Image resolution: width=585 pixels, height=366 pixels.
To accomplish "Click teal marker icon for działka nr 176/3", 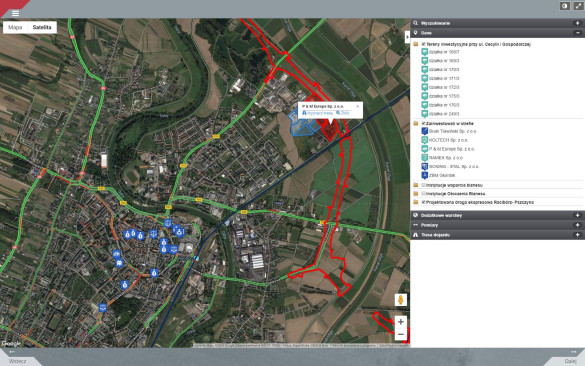I will pyautogui.click(x=425, y=105).
